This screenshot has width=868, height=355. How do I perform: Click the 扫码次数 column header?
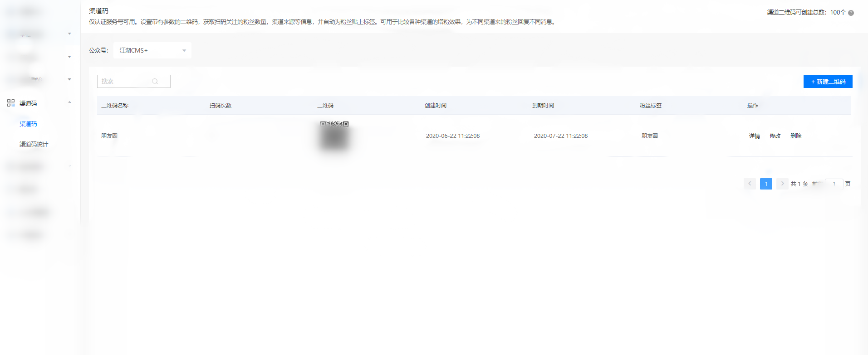point(221,105)
